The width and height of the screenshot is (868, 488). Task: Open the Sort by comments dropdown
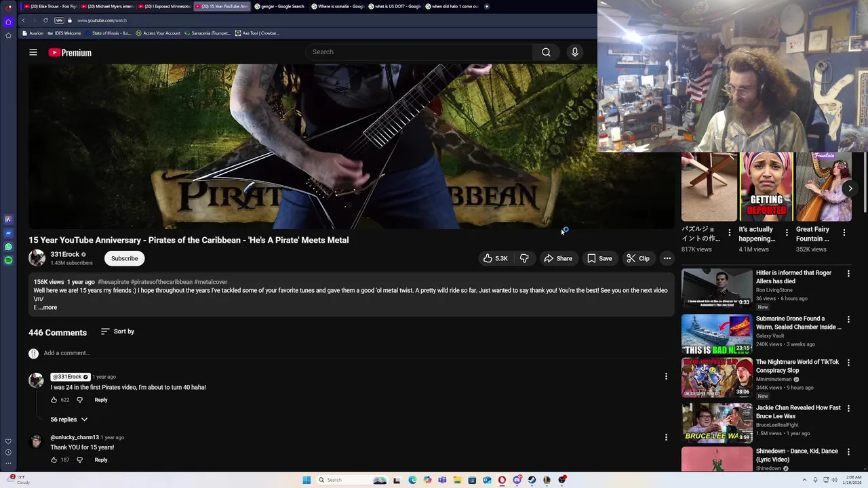click(x=117, y=331)
